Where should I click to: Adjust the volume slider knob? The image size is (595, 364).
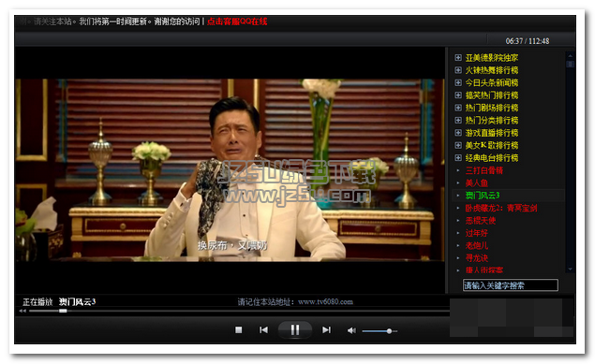[x=389, y=331]
